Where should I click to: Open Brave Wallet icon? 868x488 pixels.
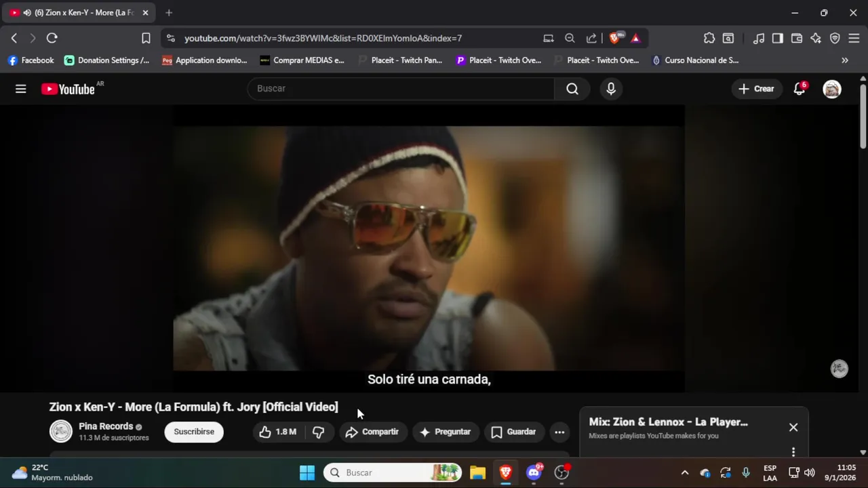coord(797,38)
